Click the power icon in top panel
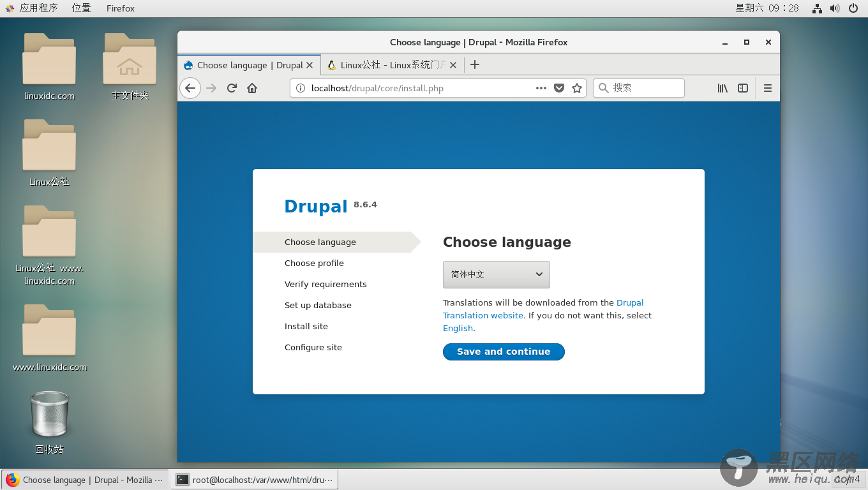This screenshot has height=490, width=868. point(853,8)
